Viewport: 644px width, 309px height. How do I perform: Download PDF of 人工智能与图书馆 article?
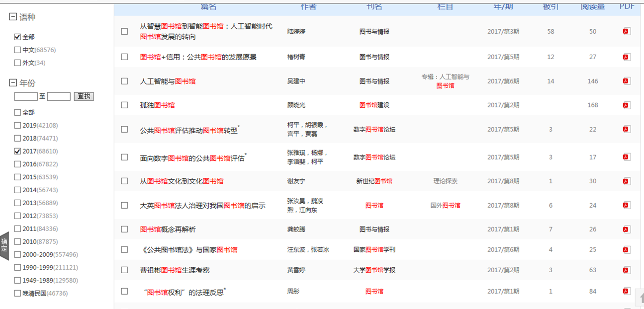point(627,81)
